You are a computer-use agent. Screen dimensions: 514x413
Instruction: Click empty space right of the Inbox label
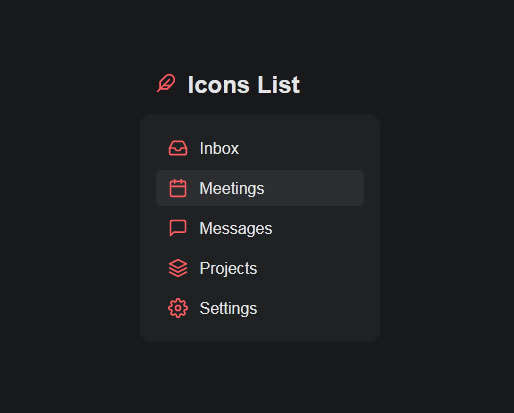click(300, 148)
